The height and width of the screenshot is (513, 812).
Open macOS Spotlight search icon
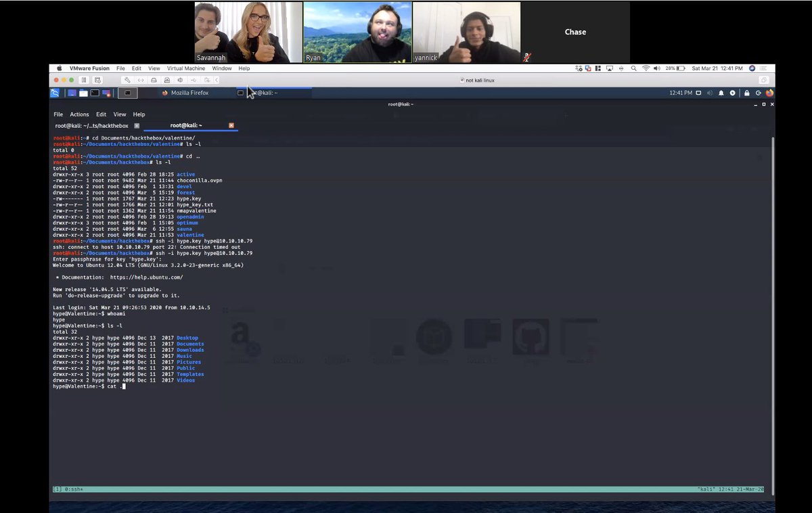click(633, 68)
